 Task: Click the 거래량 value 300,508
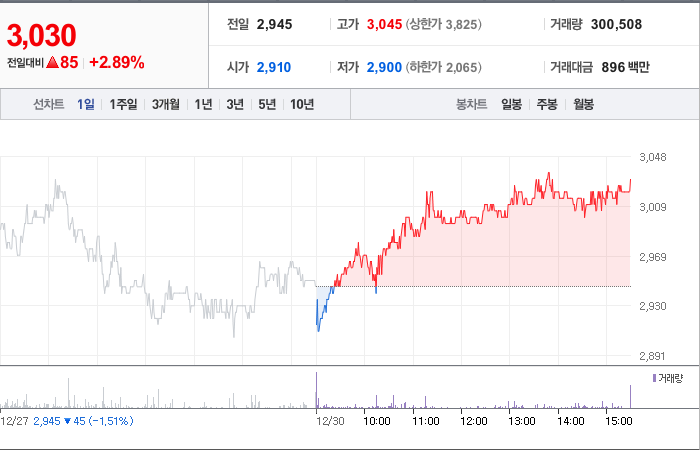(616, 24)
